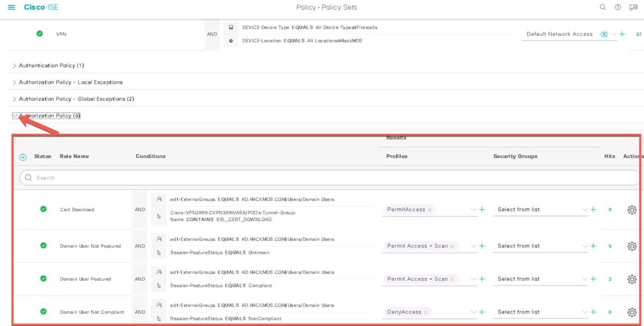The image size is (644, 326).
Task: Clear the Default Network Access selection
Action: (603, 34)
